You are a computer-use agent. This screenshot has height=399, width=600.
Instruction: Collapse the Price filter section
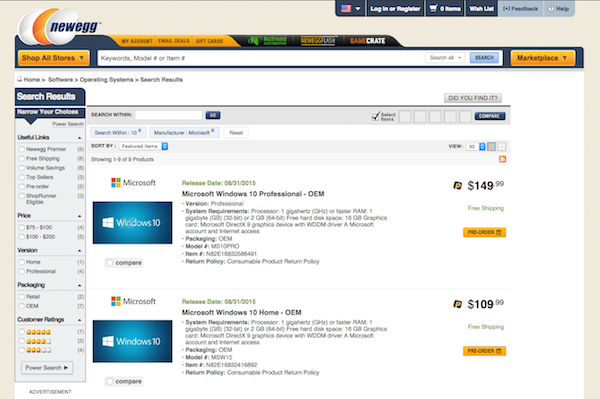(x=80, y=216)
